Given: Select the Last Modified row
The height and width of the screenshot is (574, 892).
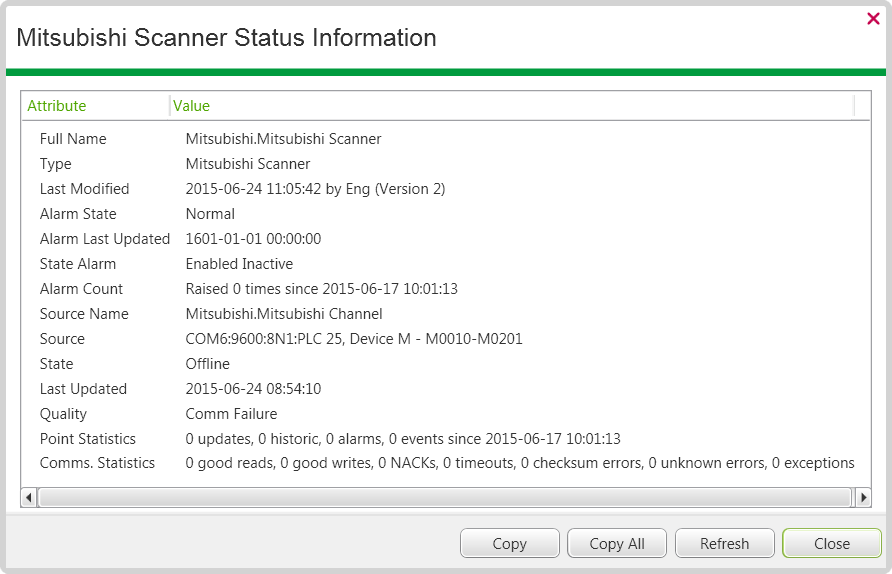Looking at the screenshot, I should pyautogui.click(x=84, y=189).
